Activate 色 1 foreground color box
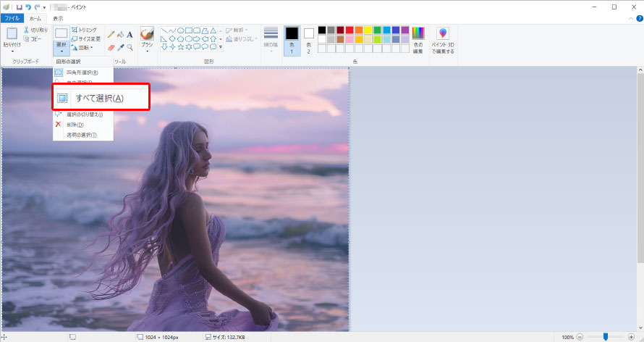 click(292, 41)
